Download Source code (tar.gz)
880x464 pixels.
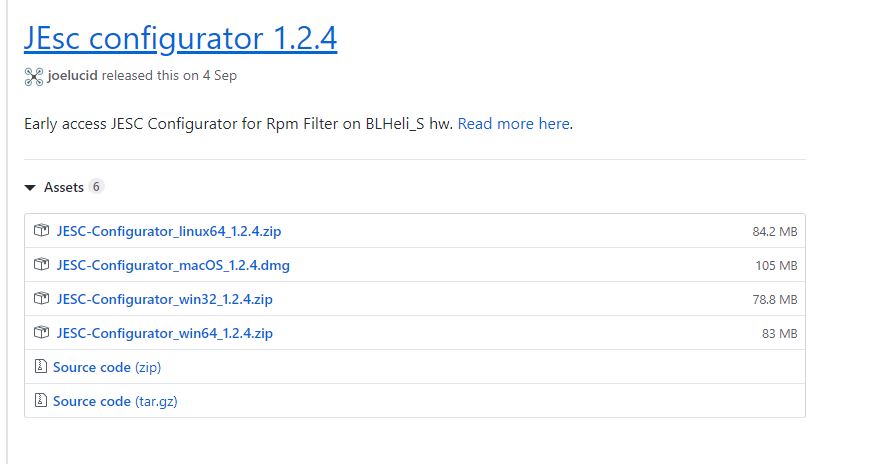[115, 401]
